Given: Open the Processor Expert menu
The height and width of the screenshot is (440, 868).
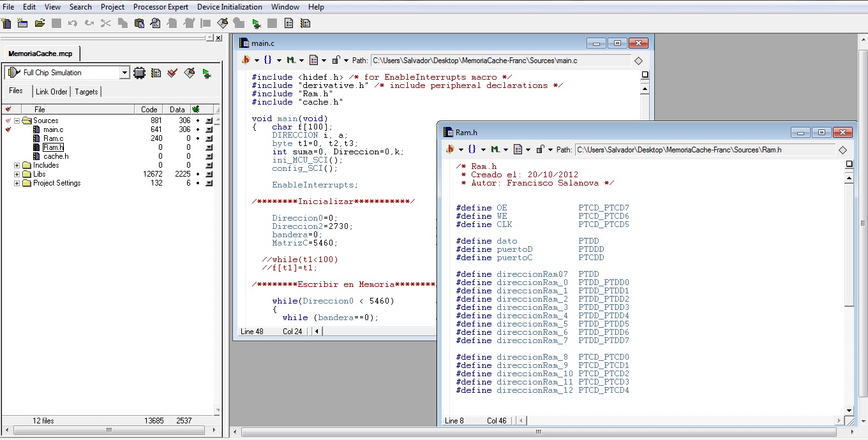Looking at the screenshot, I should (160, 7).
